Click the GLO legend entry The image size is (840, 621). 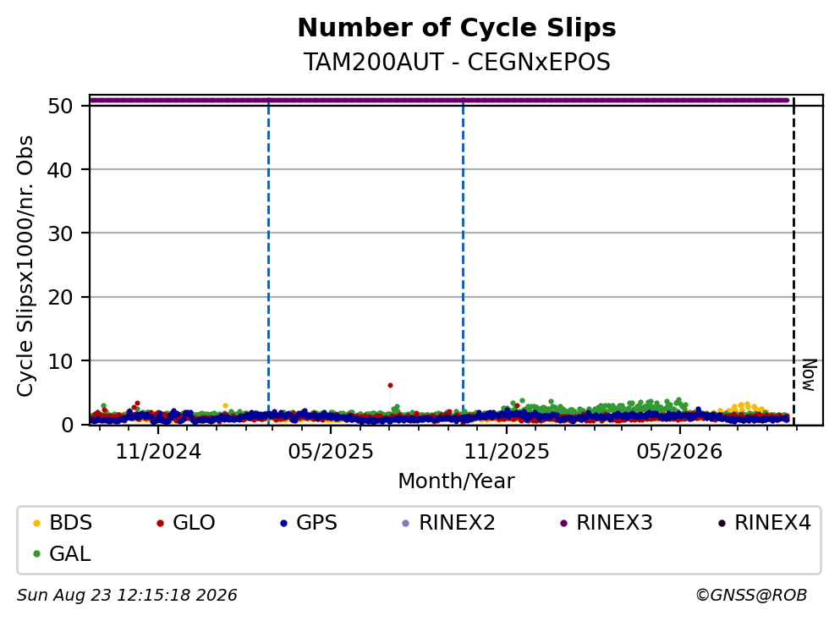[185, 523]
